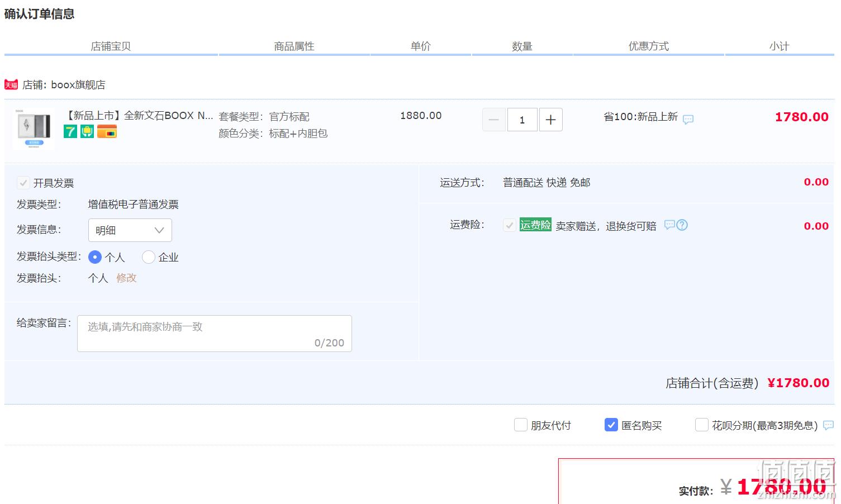Open the product title 全新文石BOOX link

(x=140, y=116)
